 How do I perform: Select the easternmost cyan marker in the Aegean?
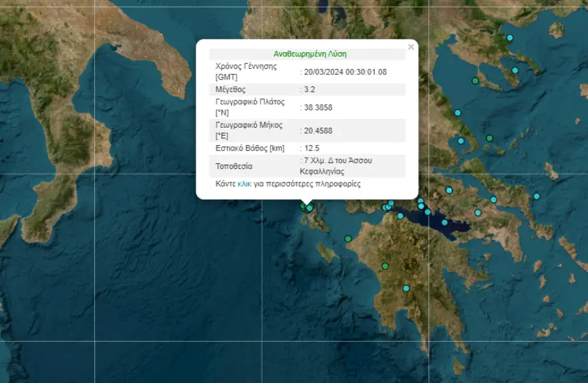tap(536, 197)
